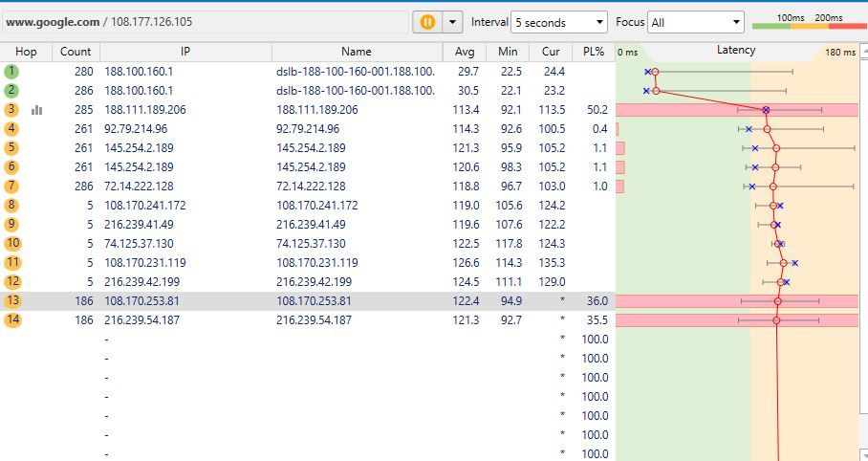The width and height of the screenshot is (868, 461).
Task: Click the Latency graph column header
Action: click(x=736, y=51)
